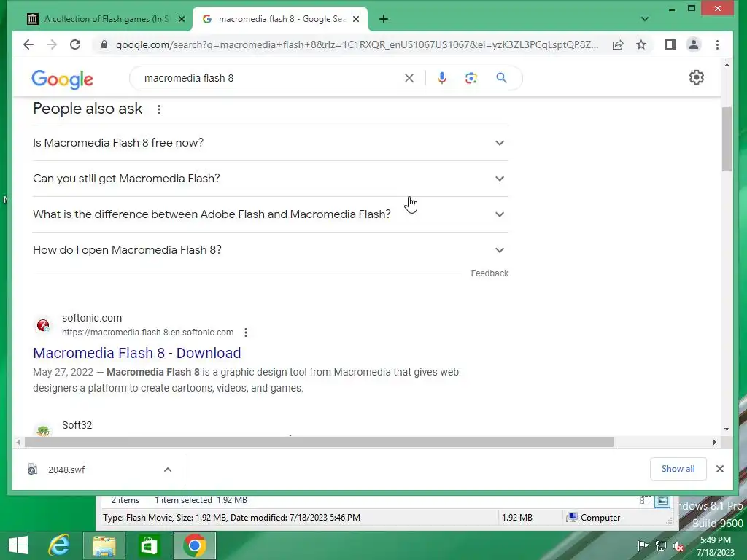Click the Chrome address bar URL
The image size is (747, 560).
coord(357,44)
